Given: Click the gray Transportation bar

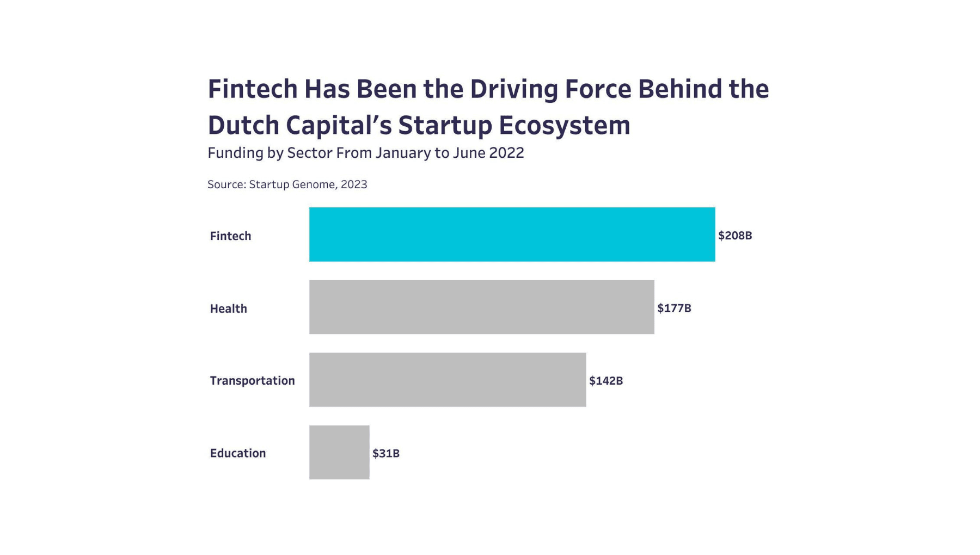Looking at the screenshot, I should pyautogui.click(x=448, y=380).
